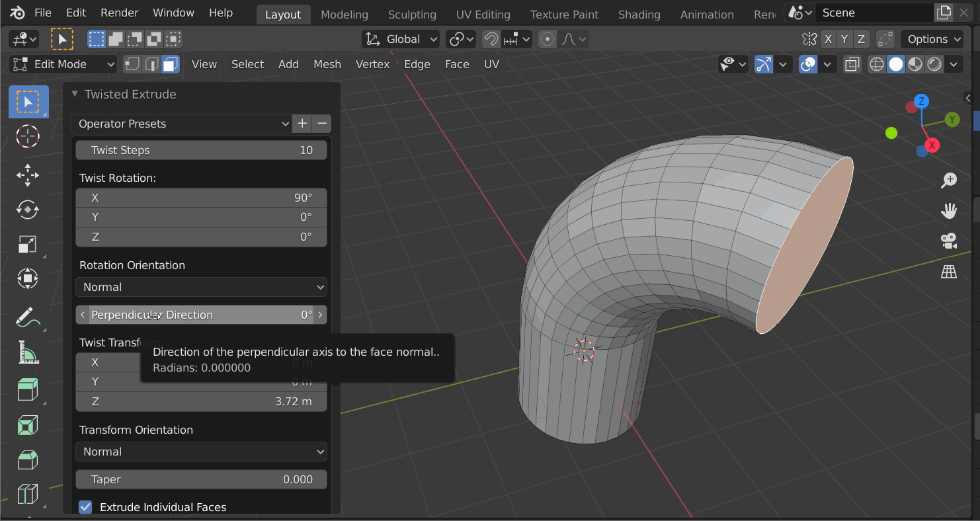The image size is (980, 521).
Task: Select the Select Box tool
Action: (28, 102)
